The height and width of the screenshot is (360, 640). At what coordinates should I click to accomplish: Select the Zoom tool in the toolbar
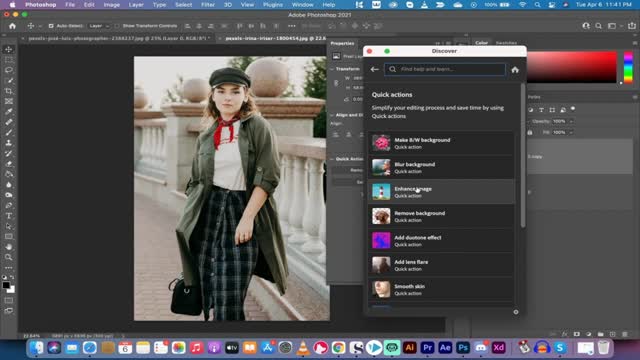[x=9, y=257]
